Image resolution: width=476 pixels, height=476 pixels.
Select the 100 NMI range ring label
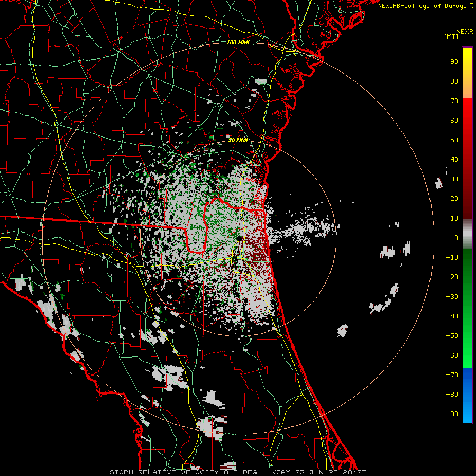click(x=238, y=42)
